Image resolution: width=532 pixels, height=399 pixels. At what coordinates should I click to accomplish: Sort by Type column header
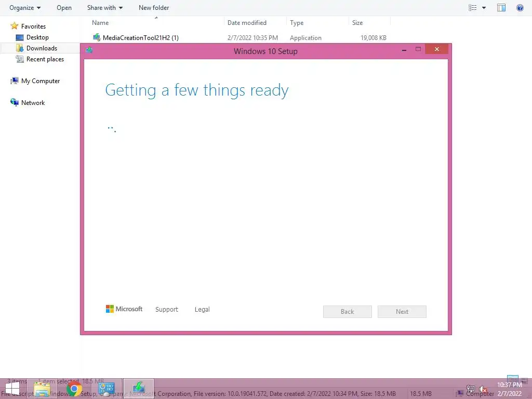297,23
